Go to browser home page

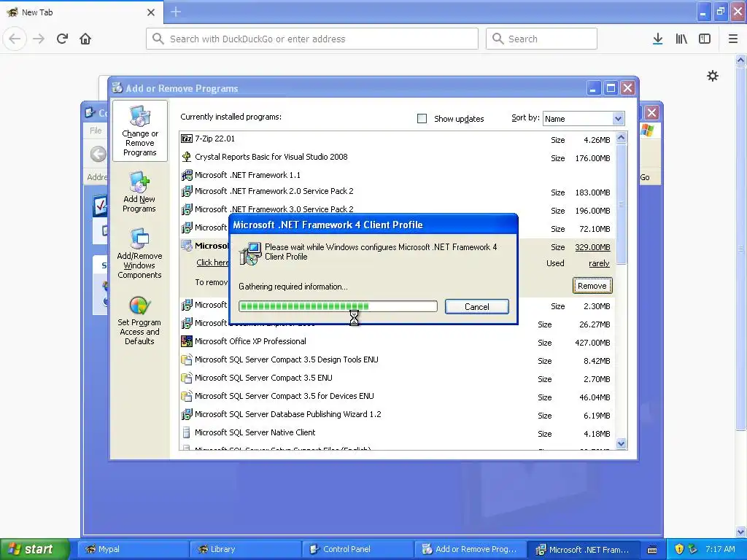pyautogui.click(x=85, y=39)
